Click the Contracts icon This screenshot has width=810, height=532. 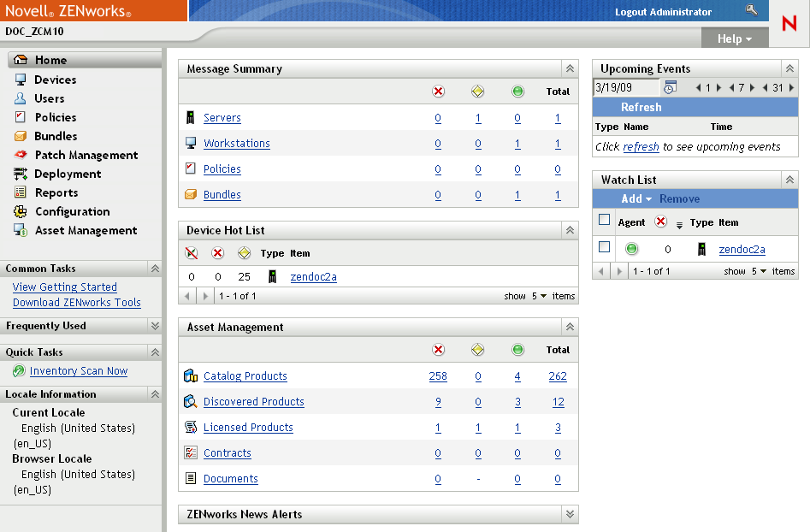point(191,452)
